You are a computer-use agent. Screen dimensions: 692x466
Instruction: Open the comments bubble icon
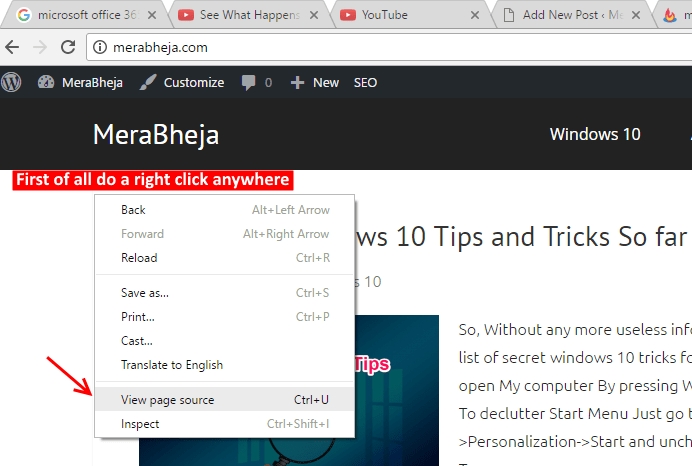pos(248,83)
